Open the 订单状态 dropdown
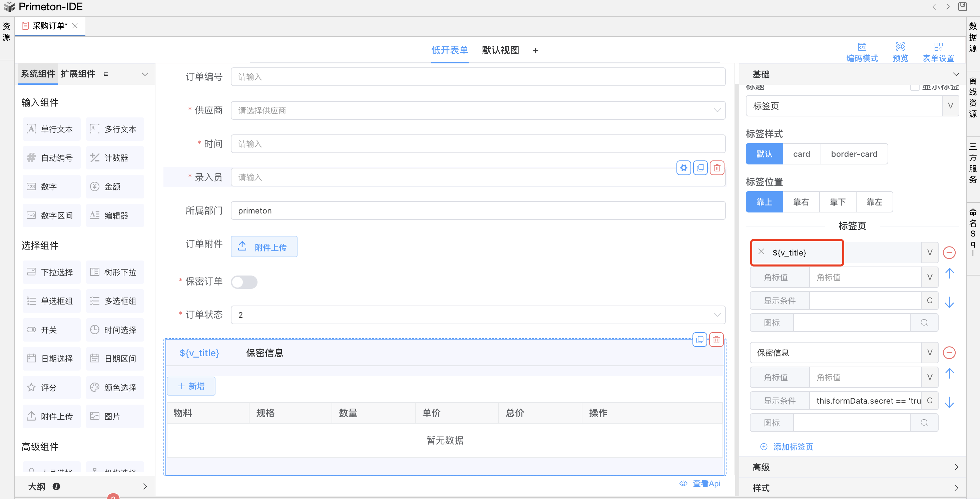 tap(477, 315)
